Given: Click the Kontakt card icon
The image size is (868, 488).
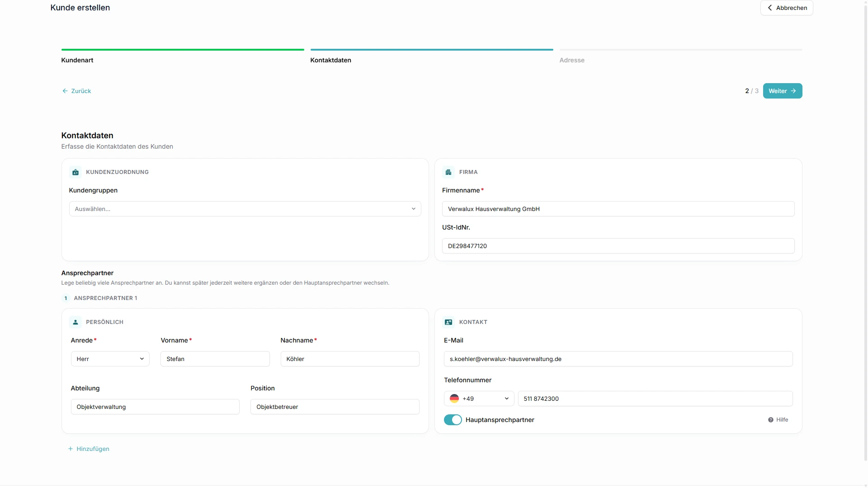Looking at the screenshot, I should 448,322.
